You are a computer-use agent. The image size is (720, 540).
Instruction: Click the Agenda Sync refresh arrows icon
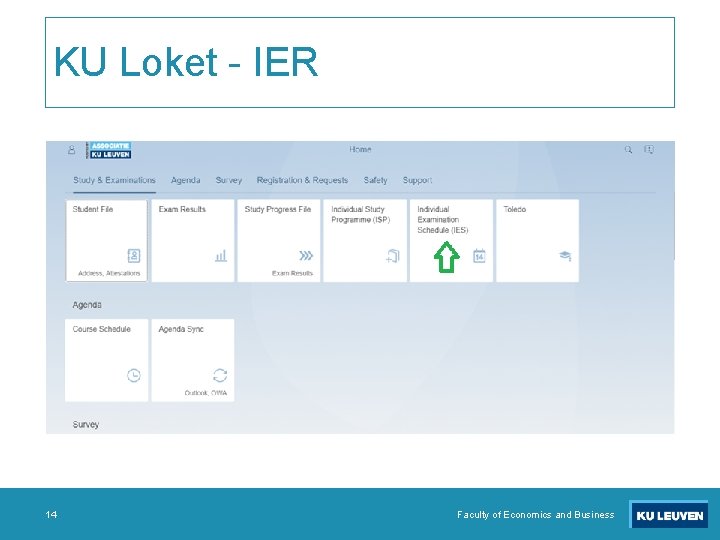[220, 375]
